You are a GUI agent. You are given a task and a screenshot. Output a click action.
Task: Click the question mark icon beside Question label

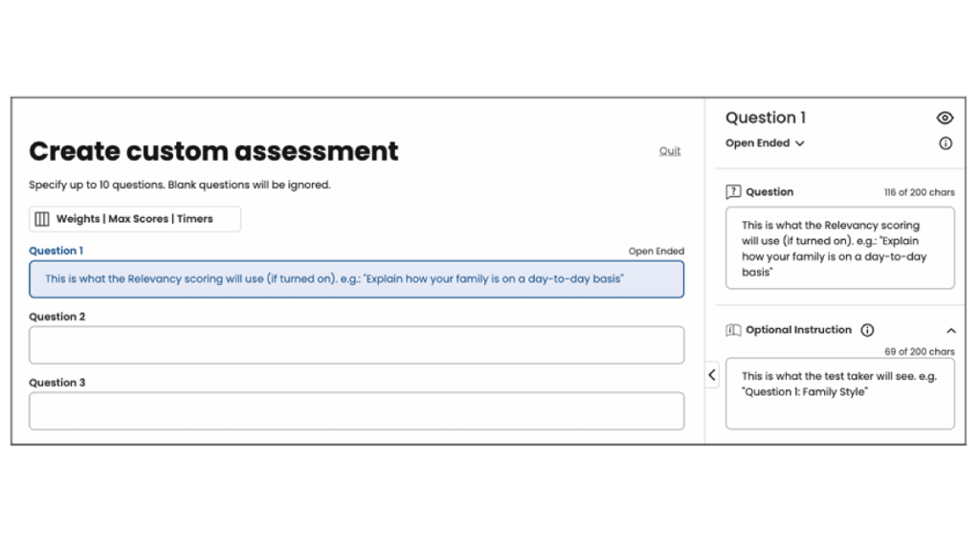[x=734, y=191]
